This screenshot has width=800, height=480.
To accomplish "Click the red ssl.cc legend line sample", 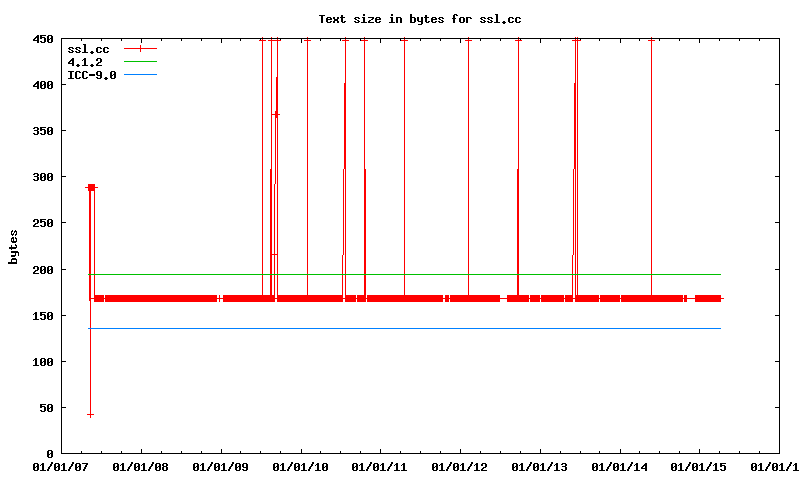I will (x=141, y=49).
